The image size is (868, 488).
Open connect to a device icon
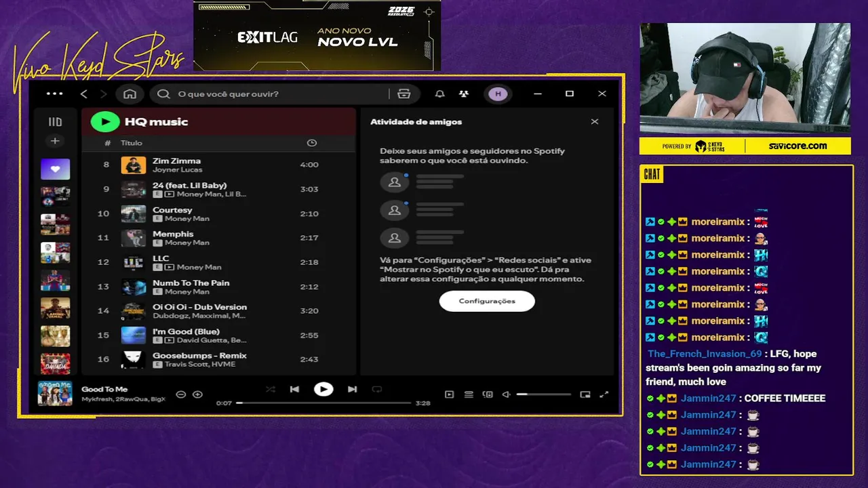coord(488,394)
